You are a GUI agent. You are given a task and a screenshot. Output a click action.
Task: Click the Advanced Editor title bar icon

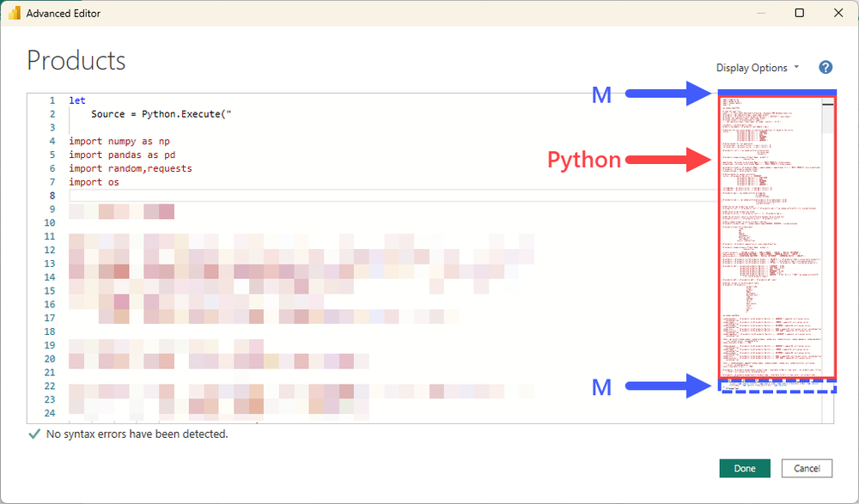click(x=13, y=13)
